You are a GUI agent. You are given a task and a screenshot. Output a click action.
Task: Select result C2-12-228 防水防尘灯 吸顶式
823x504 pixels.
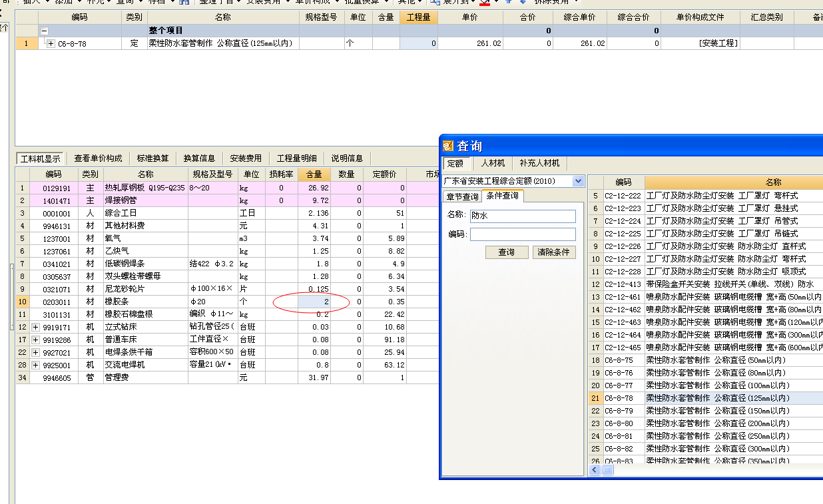coord(706,272)
